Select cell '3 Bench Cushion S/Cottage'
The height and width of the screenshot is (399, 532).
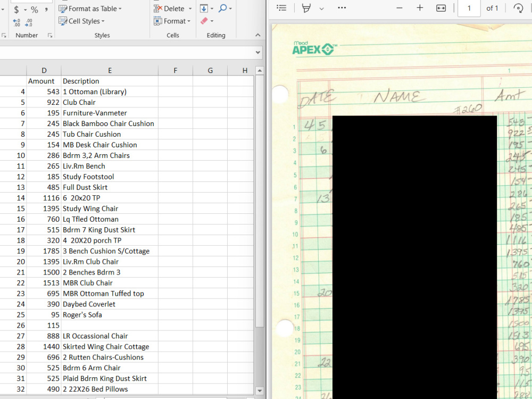(110, 251)
